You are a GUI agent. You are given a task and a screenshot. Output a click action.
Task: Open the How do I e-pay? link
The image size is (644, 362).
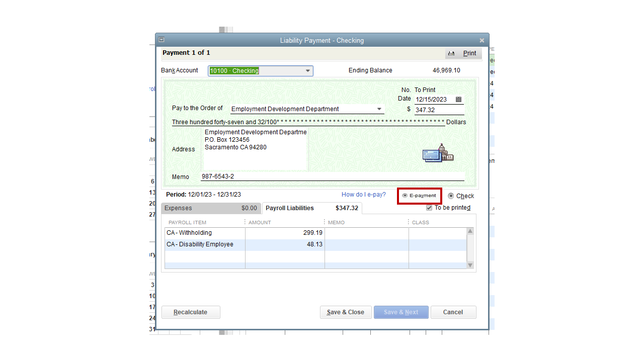pos(364,195)
